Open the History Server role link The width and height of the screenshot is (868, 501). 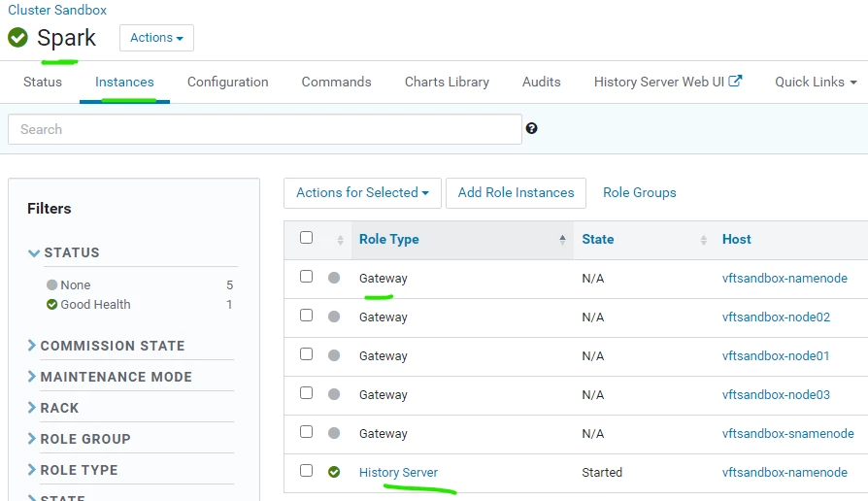point(398,472)
